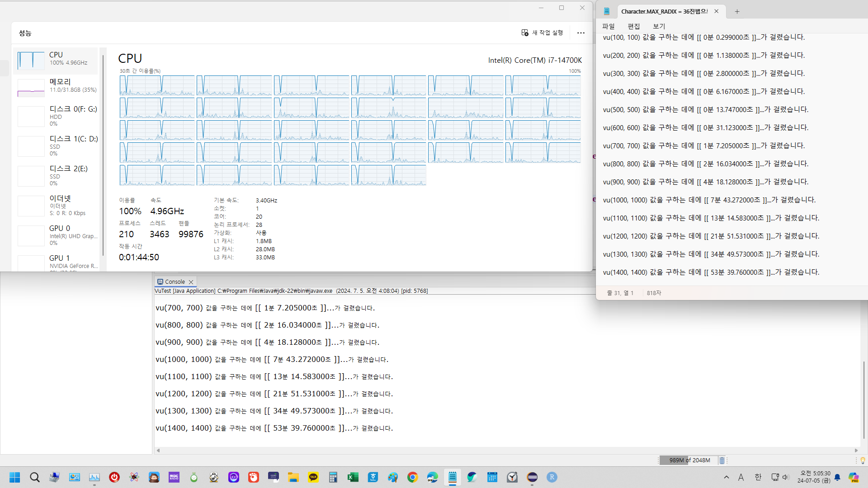Click the heap memory status bar

pos(689,460)
